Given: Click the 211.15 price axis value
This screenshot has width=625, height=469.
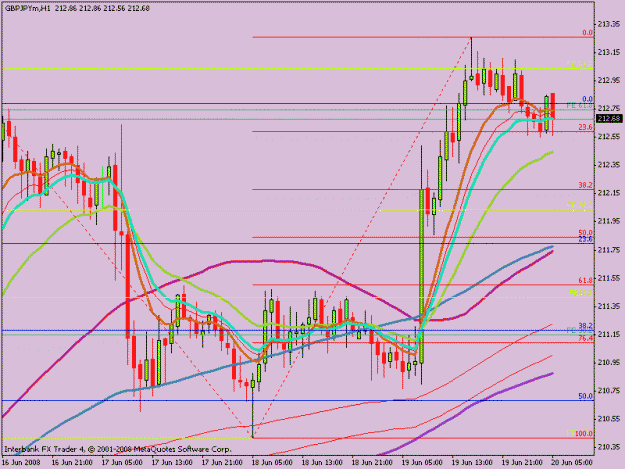Looking at the screenshot, I should 609,334.
